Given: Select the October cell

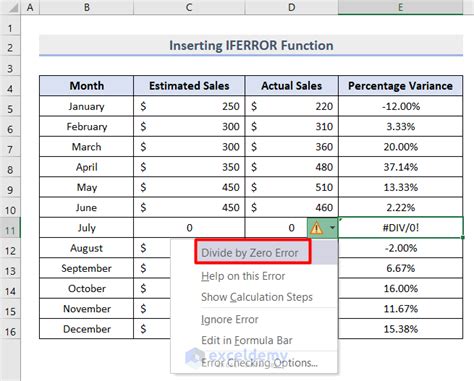Looking at the screenshot, I should point(87,289).
